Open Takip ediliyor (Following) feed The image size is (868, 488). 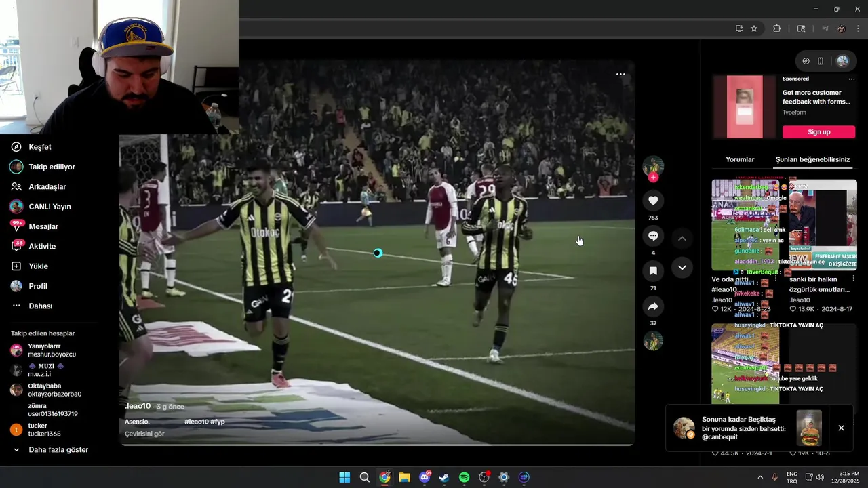(x=52, y=167)
